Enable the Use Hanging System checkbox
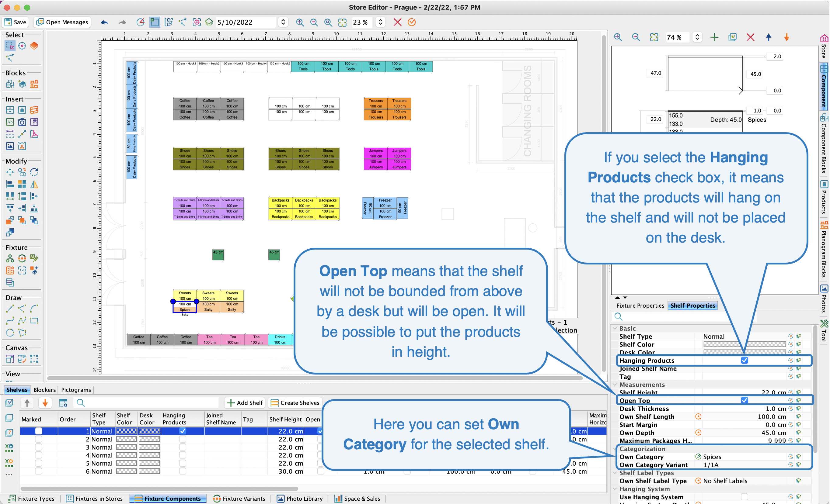The width and height of the screenshot is (830, 504). point(744,497)
